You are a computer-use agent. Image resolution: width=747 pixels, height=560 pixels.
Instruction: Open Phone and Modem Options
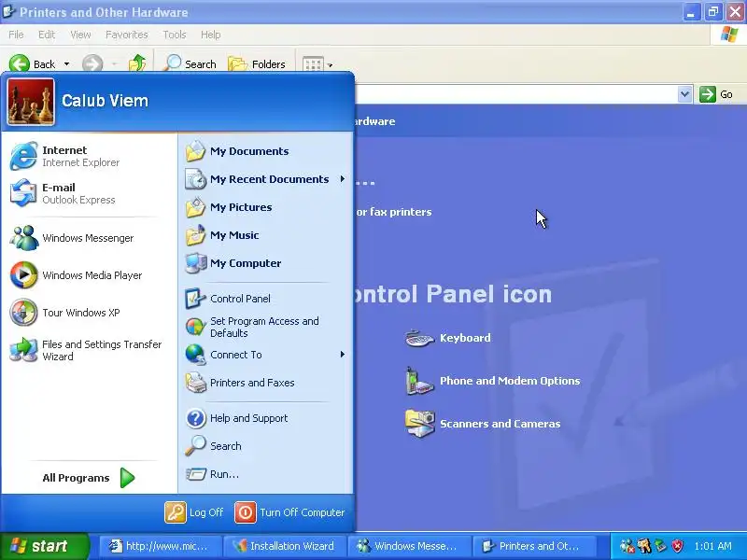[493, 381]
